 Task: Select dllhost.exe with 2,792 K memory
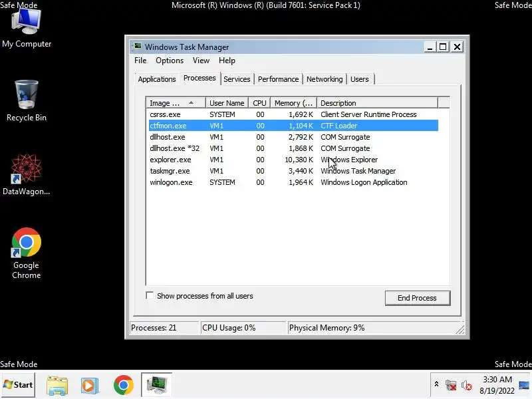click(293, 137)
